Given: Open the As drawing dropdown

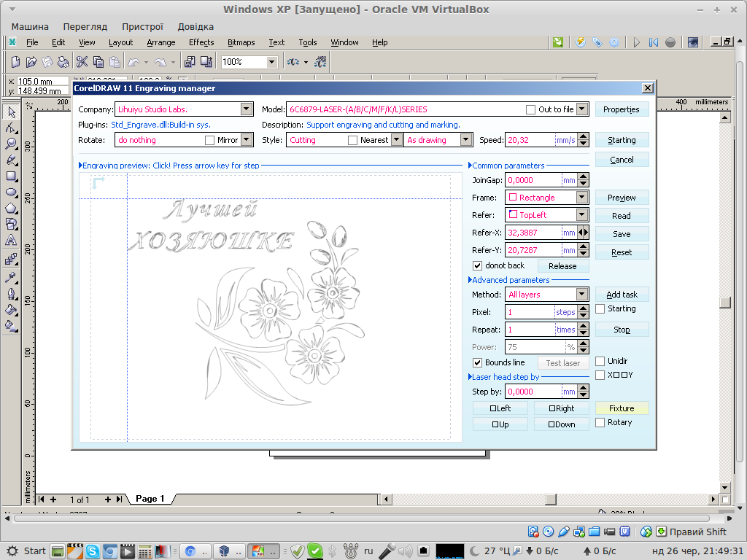Looking at the screenshot, I should [466, 139].
